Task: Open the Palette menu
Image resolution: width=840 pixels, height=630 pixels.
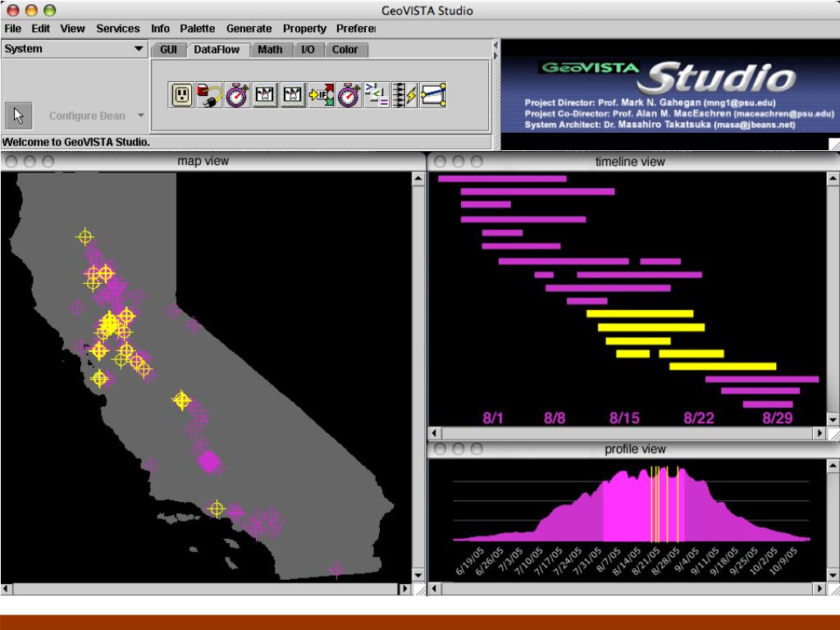Action: coord(197,29)
